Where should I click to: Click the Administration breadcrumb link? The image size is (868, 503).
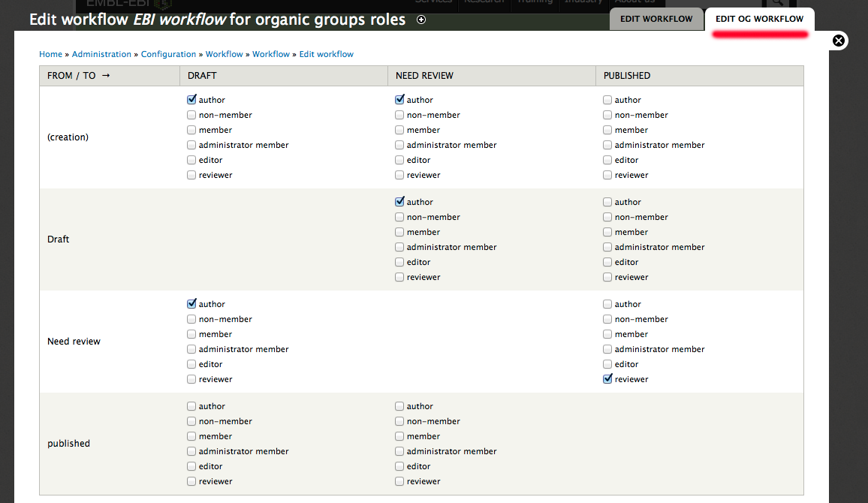pos(101,53)
